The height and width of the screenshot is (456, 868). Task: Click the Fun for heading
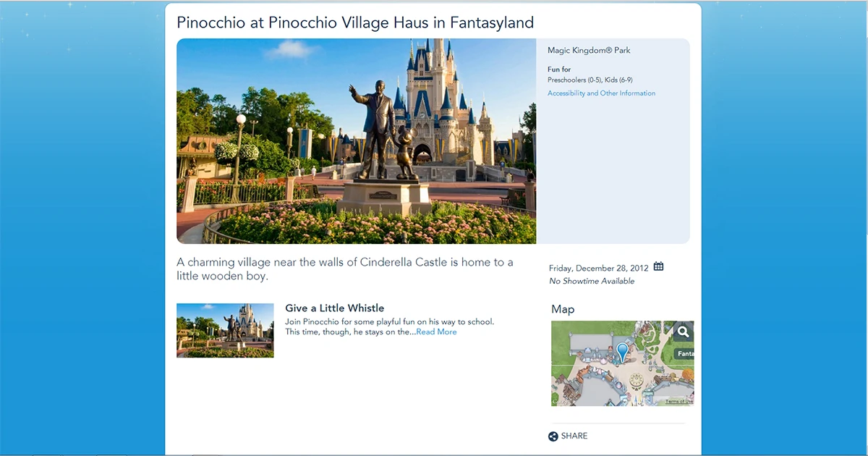559,69
